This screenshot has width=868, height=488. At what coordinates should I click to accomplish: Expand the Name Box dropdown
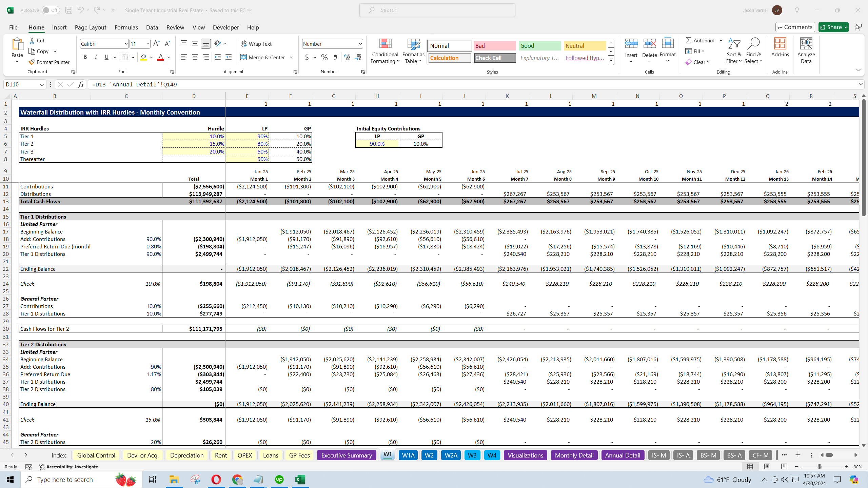(41, 84)
